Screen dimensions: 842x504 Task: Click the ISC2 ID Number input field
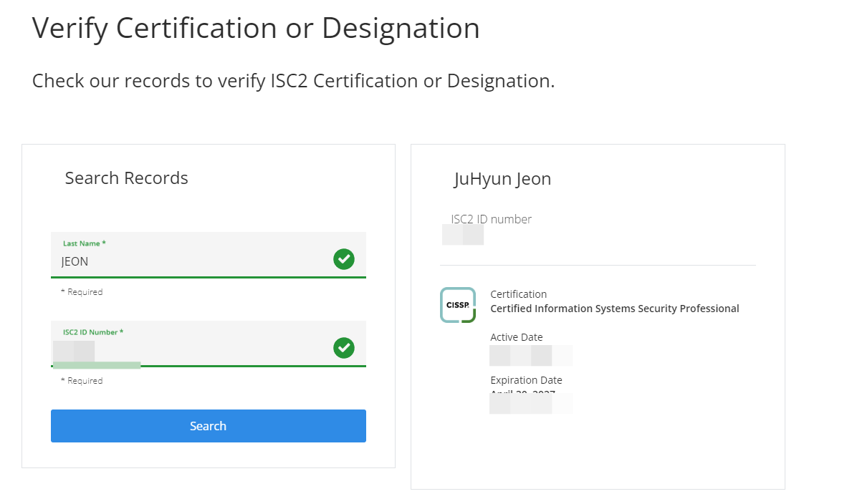(x=209, y=344)
